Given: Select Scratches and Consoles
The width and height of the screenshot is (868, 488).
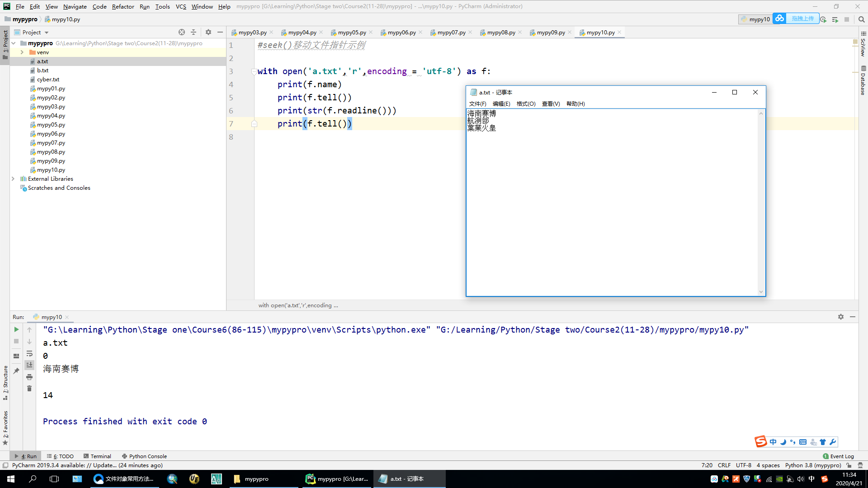Looking at the screenshot, I should pos(59,188).
